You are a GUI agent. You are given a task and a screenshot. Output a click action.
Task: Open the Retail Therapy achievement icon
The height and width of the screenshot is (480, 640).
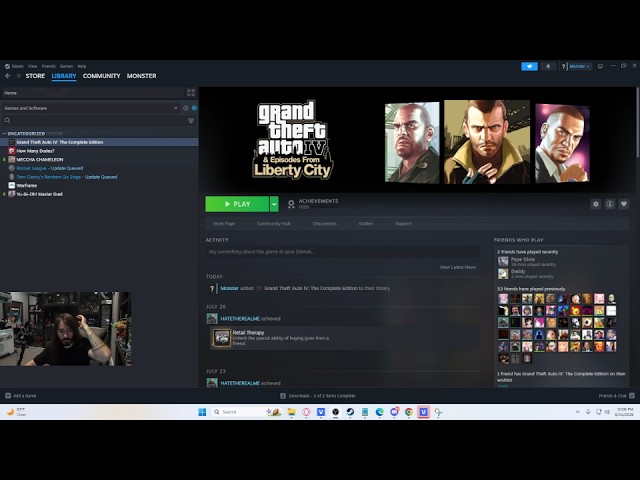222,338
